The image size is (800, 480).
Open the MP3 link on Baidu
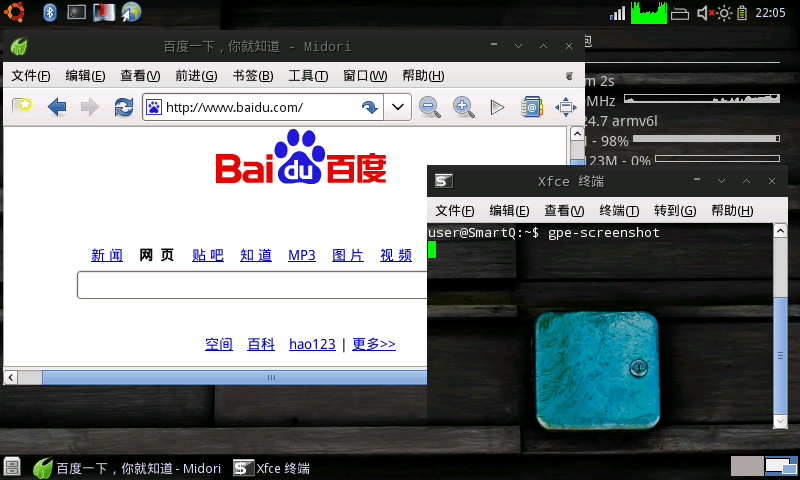click(x=302, y=255)
